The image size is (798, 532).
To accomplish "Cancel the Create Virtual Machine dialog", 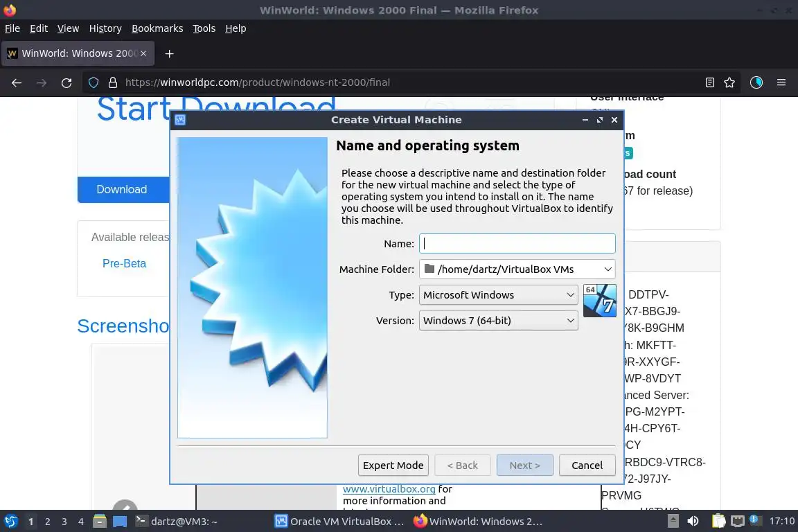I will tap(587, 465).
